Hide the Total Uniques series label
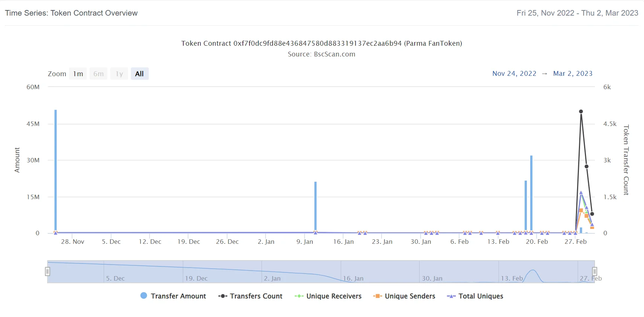Viewport: 644px width, 317px height. pyautogui.click(x=480, y=296)
